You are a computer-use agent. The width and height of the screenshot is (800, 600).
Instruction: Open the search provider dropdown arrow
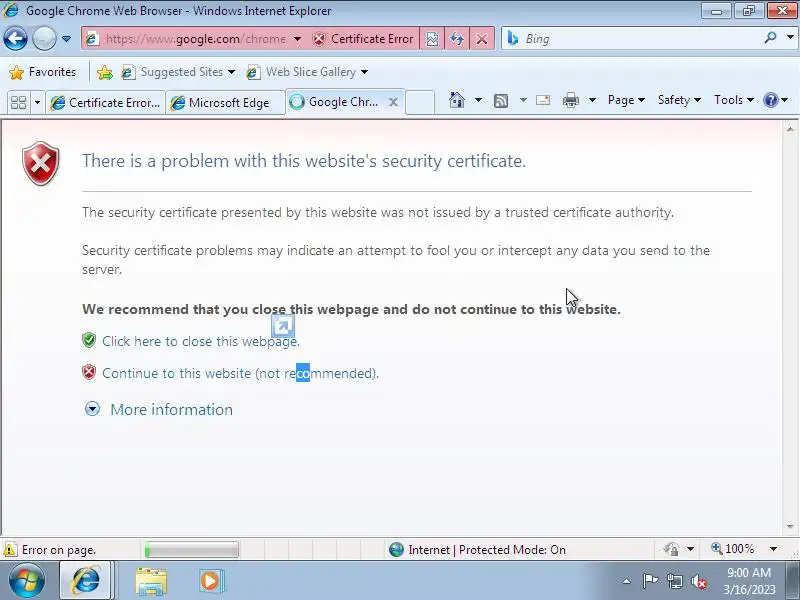pyautogui.click(x=790, y=38)
